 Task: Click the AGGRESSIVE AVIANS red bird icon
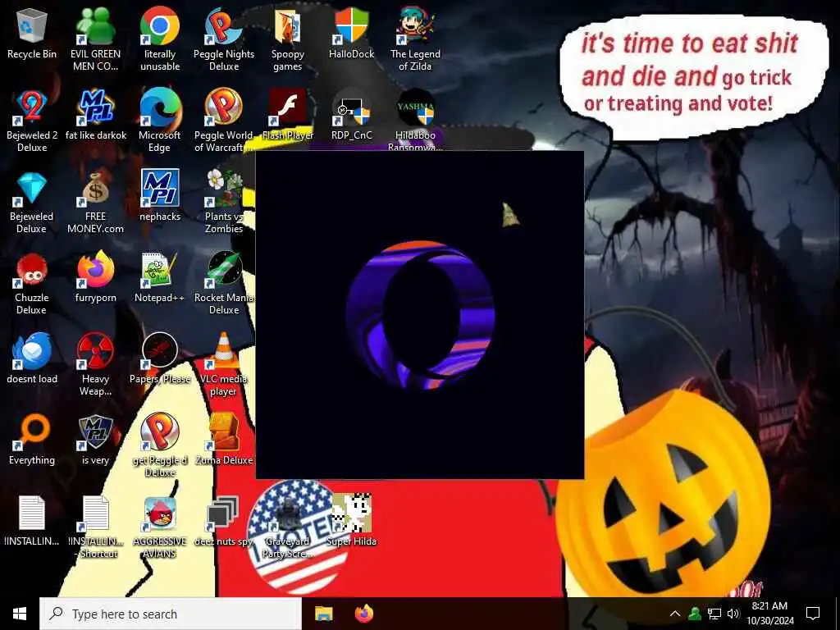[x=160, y=514]
